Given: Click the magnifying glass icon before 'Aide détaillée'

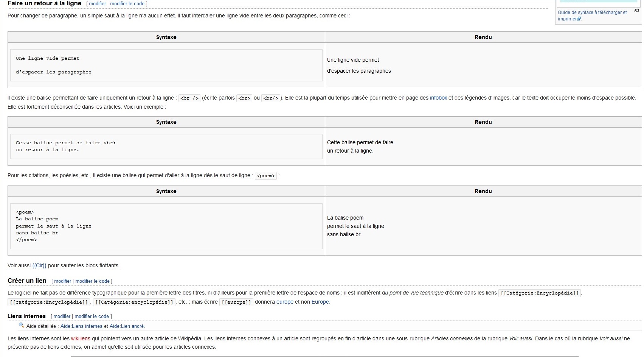Looking at the screenshot, I should pyautogui.click(x=20, y=326).
